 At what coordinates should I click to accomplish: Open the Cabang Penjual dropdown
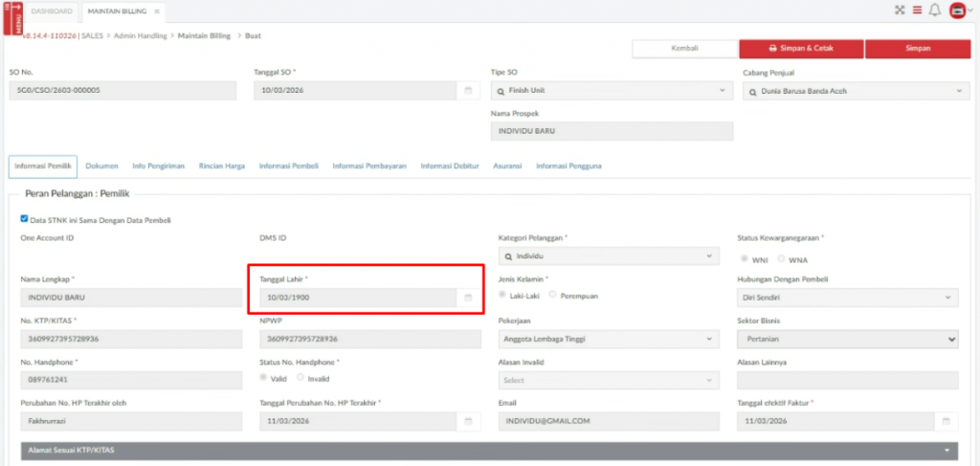958,91
